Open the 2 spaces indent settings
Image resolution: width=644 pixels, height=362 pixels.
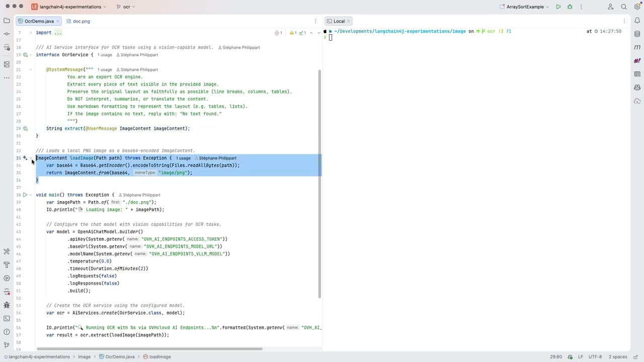pyautogui.click(x=618, y=356)
